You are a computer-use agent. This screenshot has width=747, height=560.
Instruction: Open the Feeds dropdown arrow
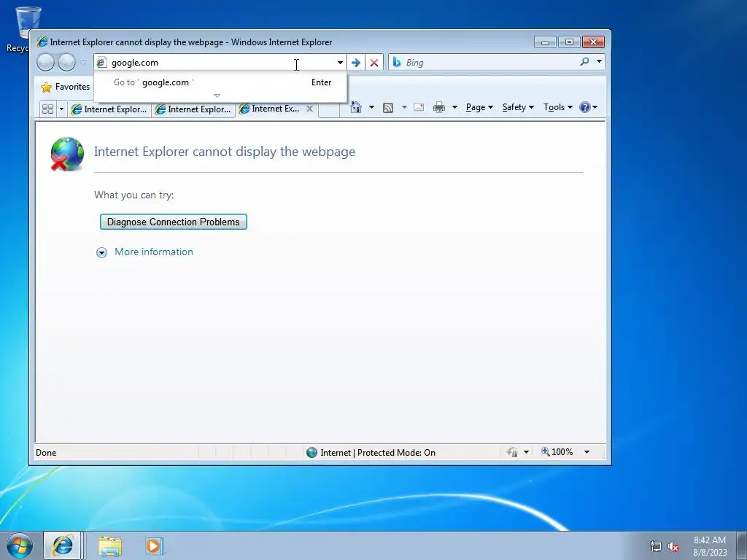coord(404,107)
